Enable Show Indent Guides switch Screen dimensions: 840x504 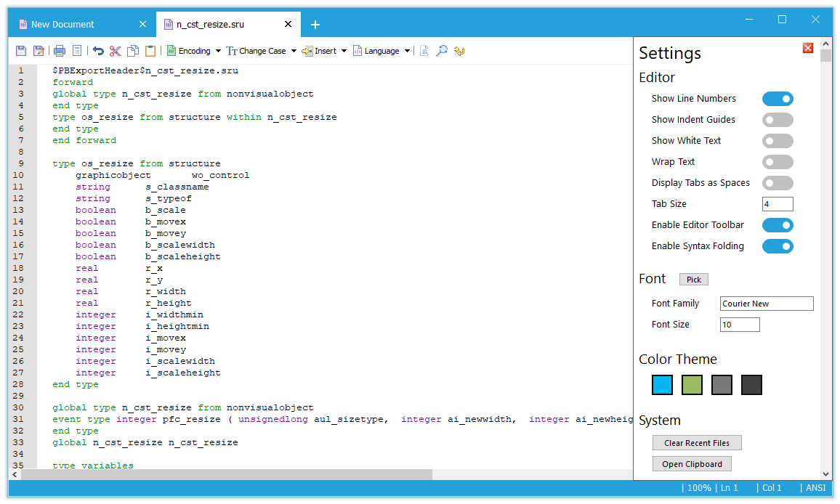[777, 120]
